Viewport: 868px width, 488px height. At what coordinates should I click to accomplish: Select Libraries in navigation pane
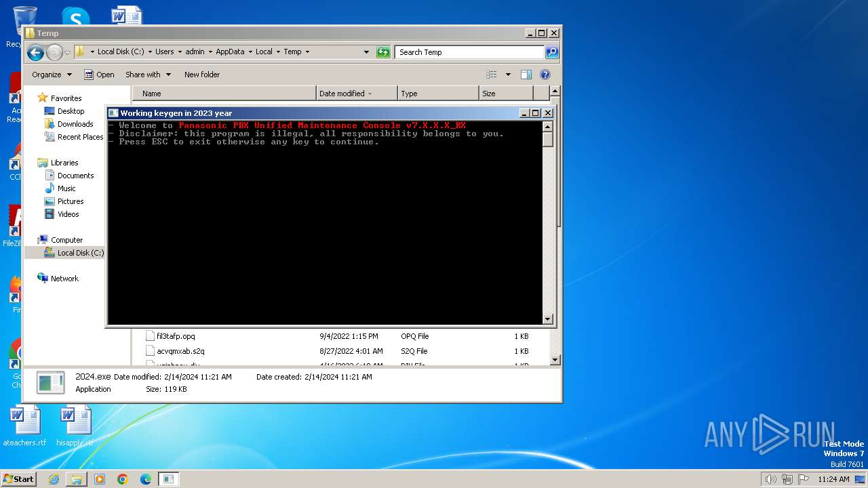pyautogui.click(x=64, y=163)
